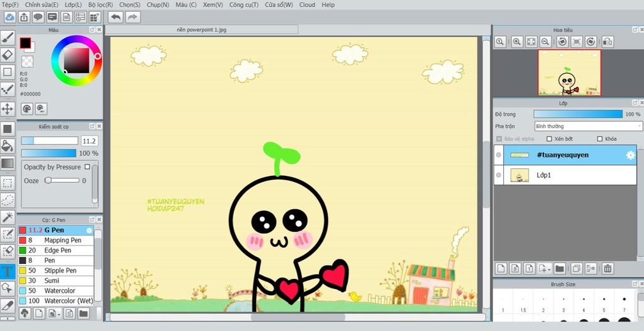
Task: Select the Watercolor (Wet) brush
Action: coord(56,301)
